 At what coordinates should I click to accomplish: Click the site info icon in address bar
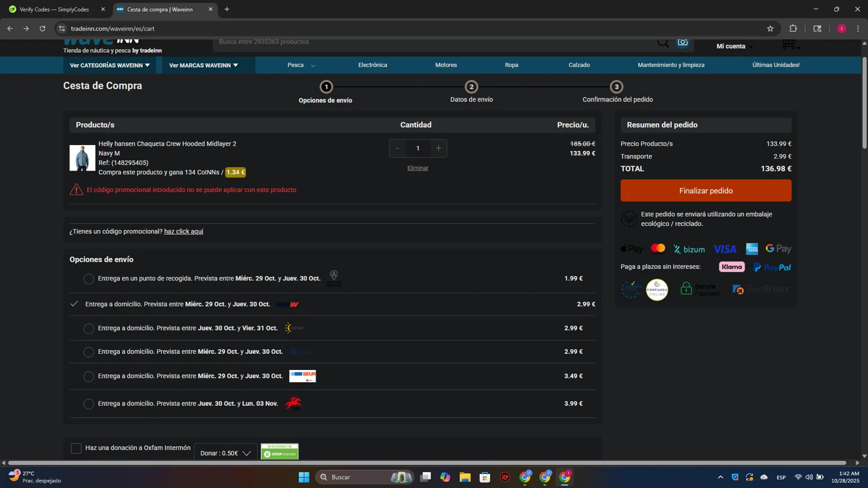pyautogui.click(x=62, y=28)
